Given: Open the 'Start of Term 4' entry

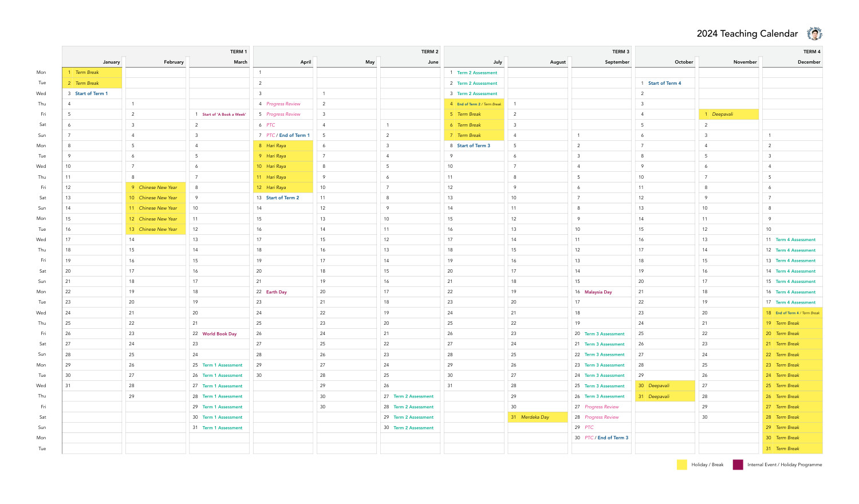Looking at the screenshot, I should [x=664, y=83].
